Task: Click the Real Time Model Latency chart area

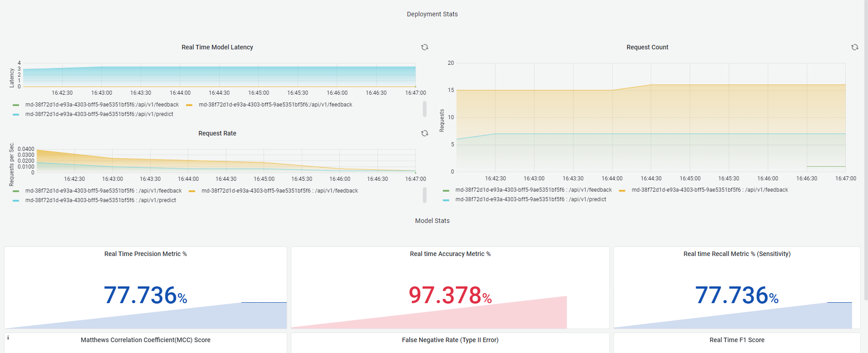Action: 220,75
